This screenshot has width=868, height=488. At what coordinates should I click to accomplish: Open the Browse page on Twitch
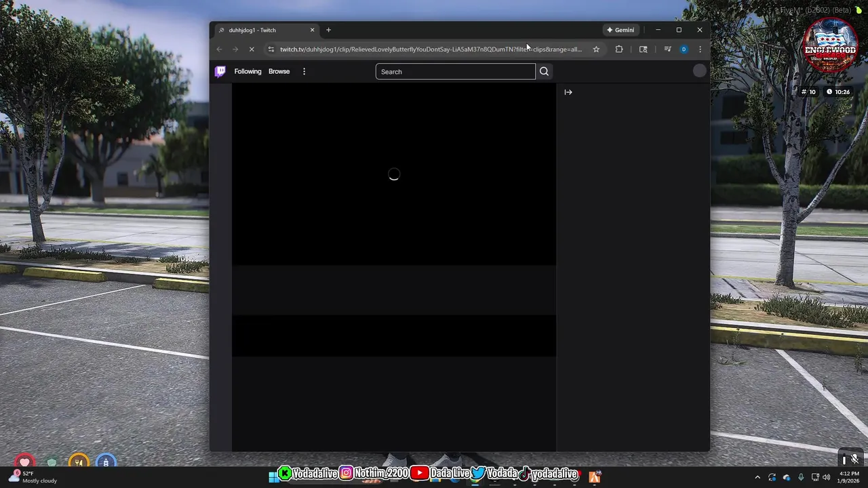pyautogui.click(x=279, y=71)
